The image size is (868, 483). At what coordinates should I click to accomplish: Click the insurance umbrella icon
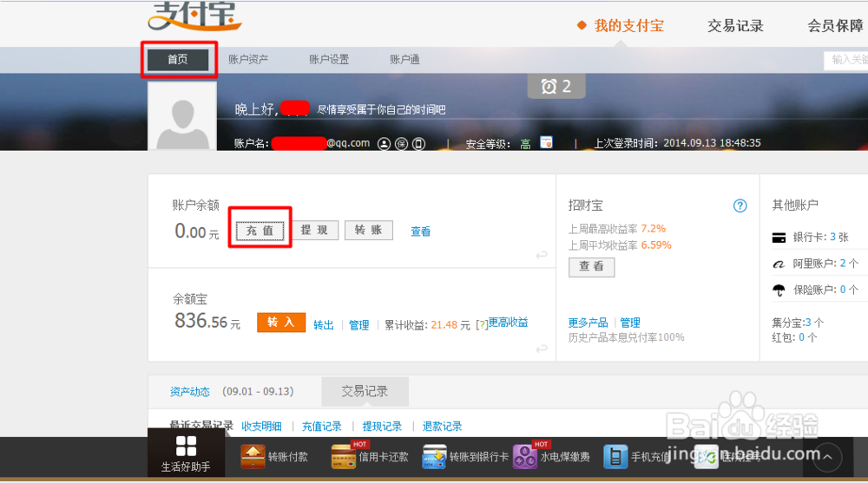(x=779, y=290)
